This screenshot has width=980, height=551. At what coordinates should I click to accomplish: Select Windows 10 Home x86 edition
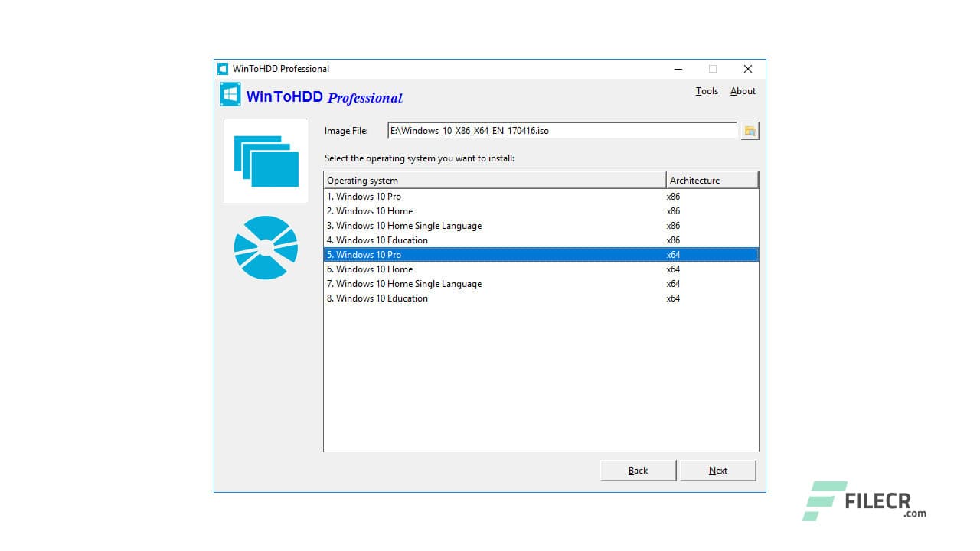click(x=459, y=210)
